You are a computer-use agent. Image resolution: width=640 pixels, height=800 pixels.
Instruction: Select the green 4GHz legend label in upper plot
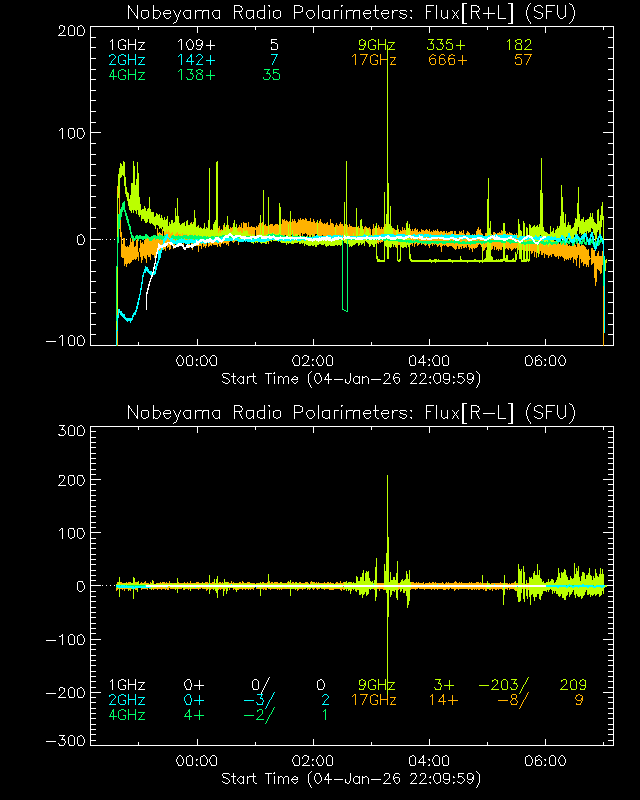click(127, 75)
